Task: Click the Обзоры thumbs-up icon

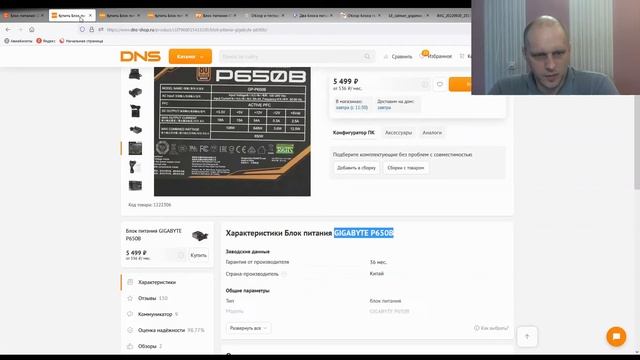Action: pos(130,346)
